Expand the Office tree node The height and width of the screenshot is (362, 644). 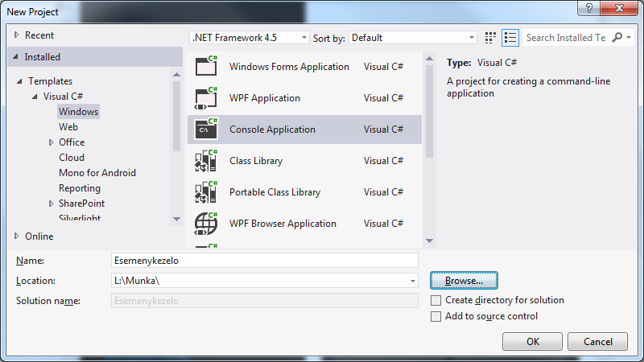[x=51, y=142]
